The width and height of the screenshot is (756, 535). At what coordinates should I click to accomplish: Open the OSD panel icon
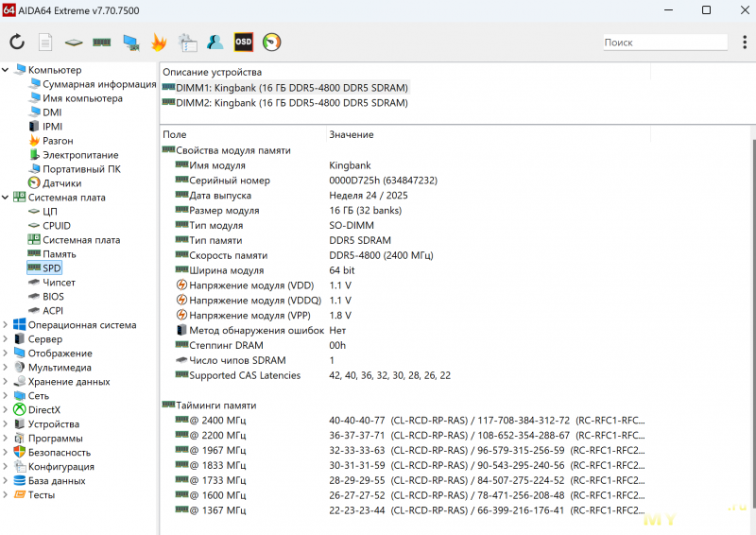(x=244, y=42)
